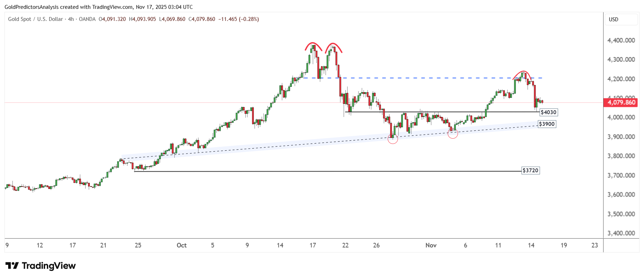Select the $3720 support level label
Screen dimensions: 644x279
pyautogui.click(x=530, y=171)
